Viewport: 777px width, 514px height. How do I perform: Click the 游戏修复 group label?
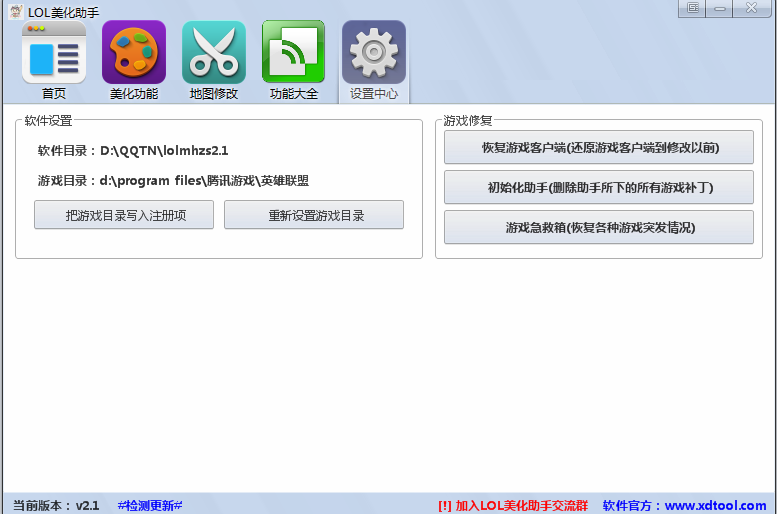pyautogui.click(x=468, y=120)
